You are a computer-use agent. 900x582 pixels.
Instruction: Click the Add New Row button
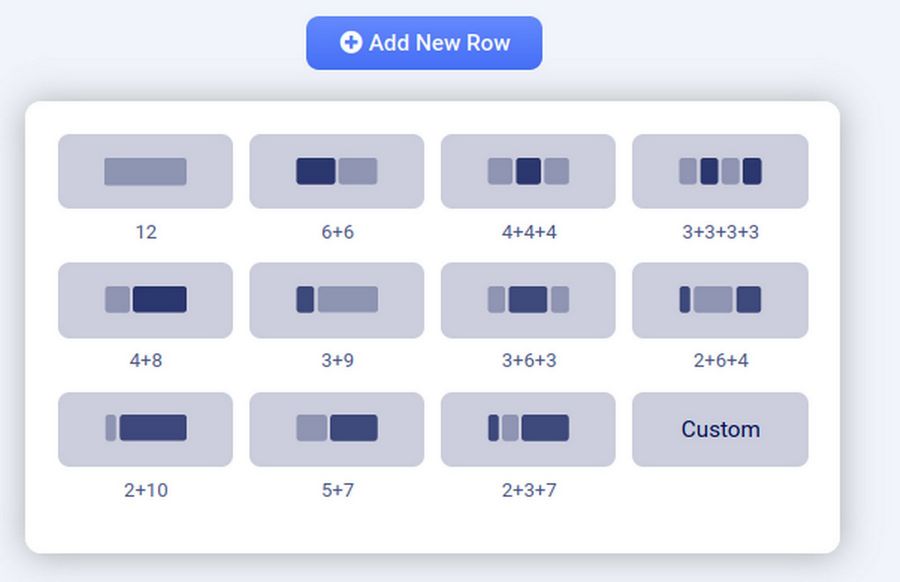click(424, 43)
